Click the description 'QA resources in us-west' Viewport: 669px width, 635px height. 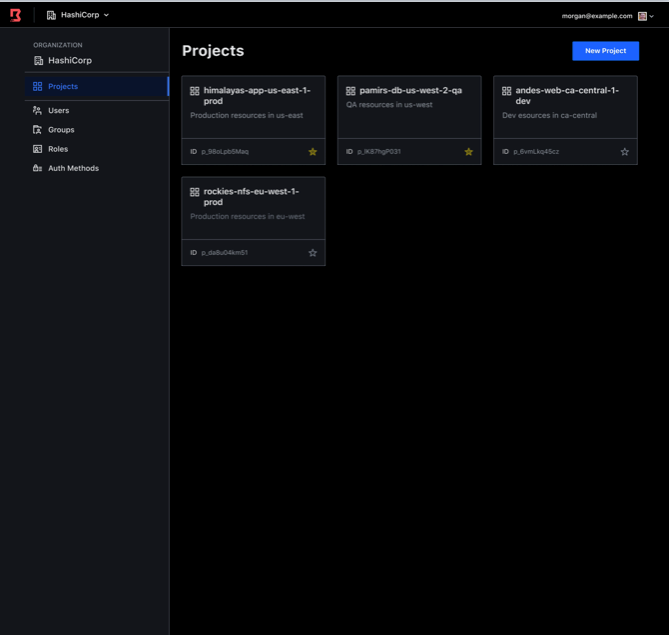(389, 105)
